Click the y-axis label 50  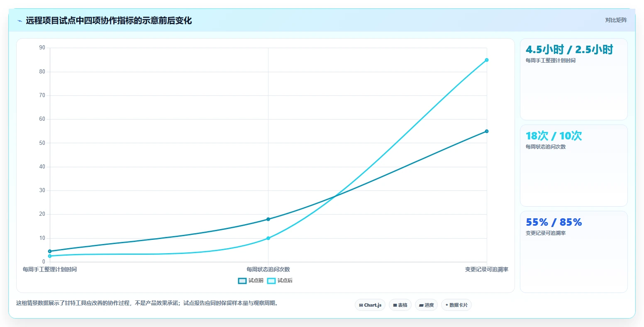(x=42, y=143)
